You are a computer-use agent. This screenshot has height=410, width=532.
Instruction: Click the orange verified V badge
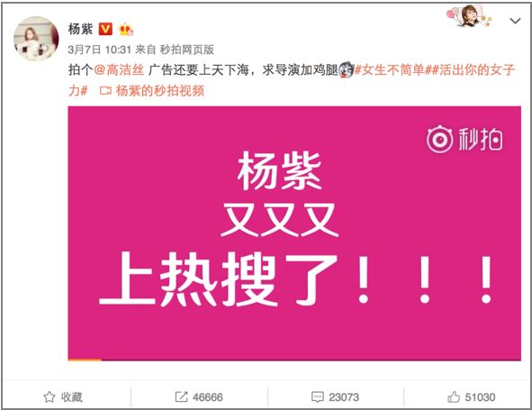[105, 29]
